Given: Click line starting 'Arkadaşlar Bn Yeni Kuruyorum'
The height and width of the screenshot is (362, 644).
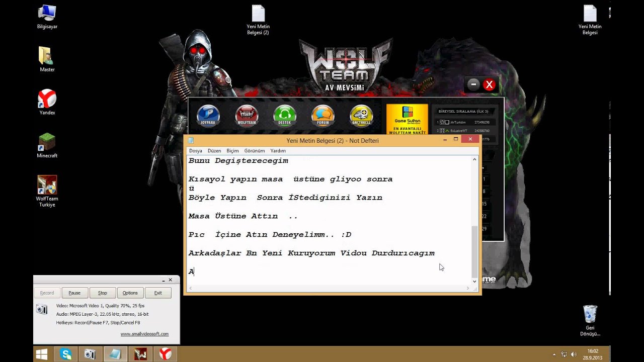Looking at the screenshot, I should pyautogui.click(x=311, y=253).
